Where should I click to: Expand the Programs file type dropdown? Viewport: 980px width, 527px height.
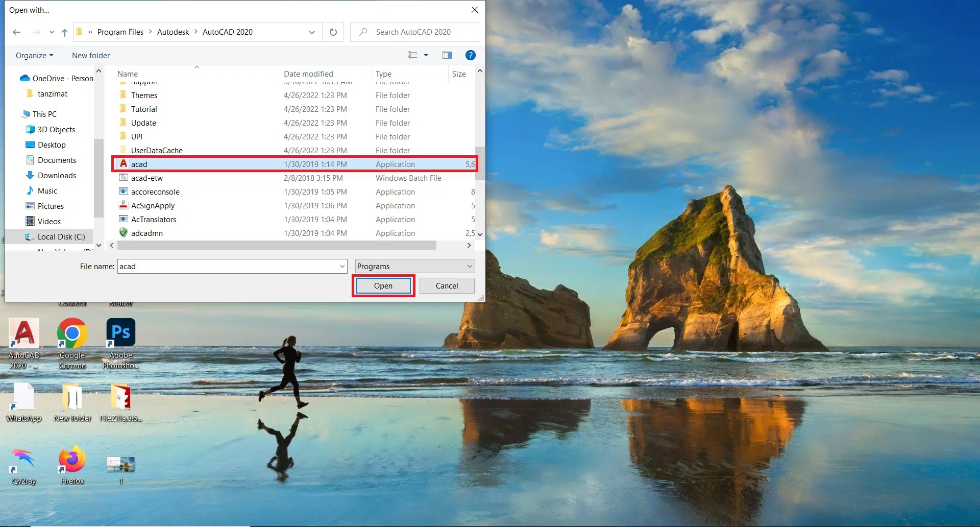click(x=469, y=266)
